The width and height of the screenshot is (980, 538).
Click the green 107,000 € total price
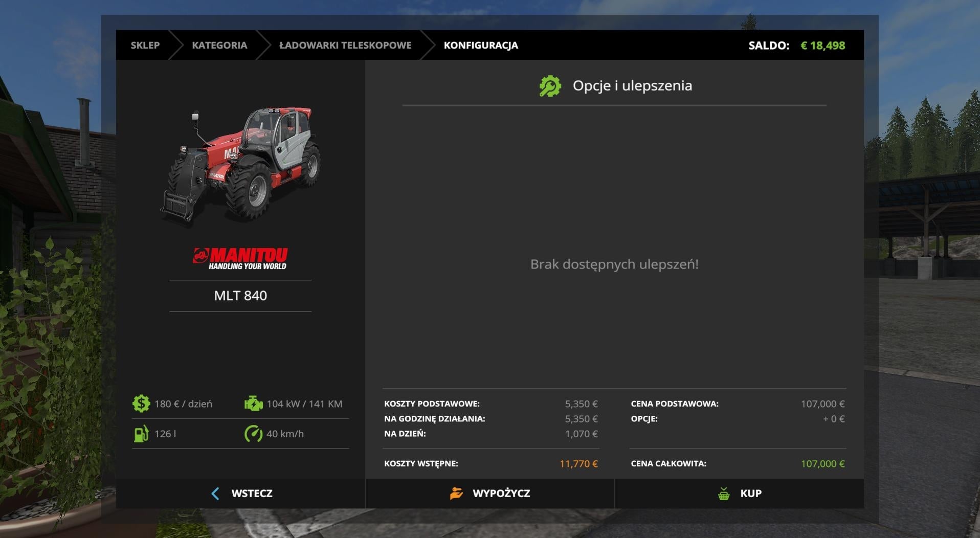point(823,464)
